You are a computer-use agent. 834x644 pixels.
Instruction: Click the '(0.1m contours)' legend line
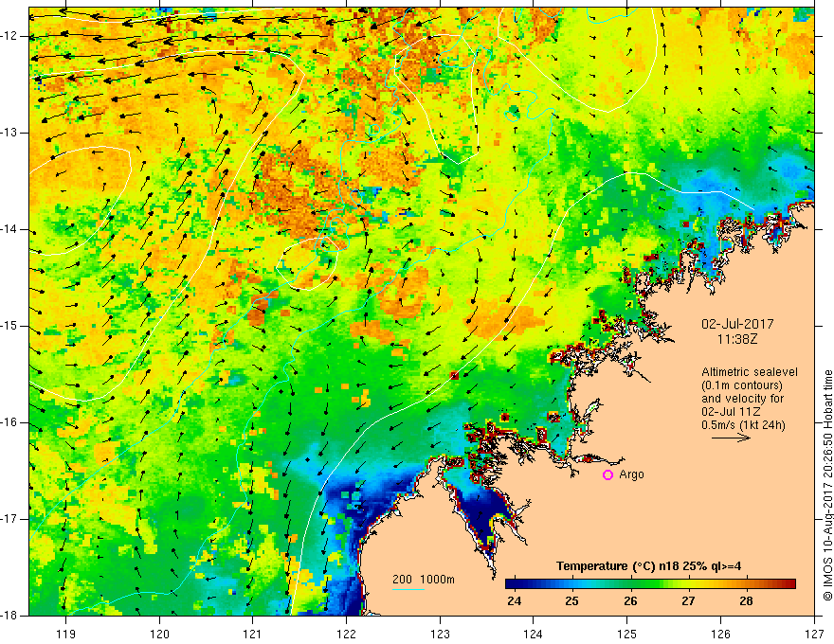point(742,385)
